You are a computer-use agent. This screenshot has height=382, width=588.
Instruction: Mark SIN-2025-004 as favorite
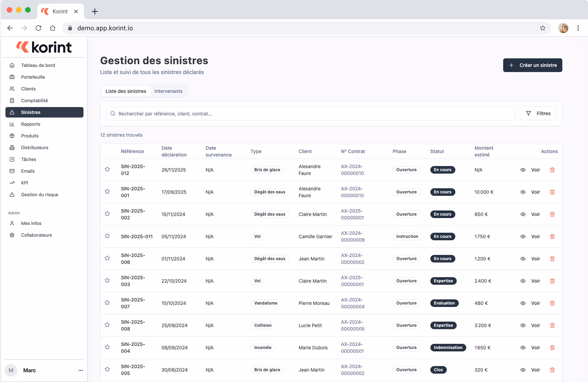coord(107,347)
